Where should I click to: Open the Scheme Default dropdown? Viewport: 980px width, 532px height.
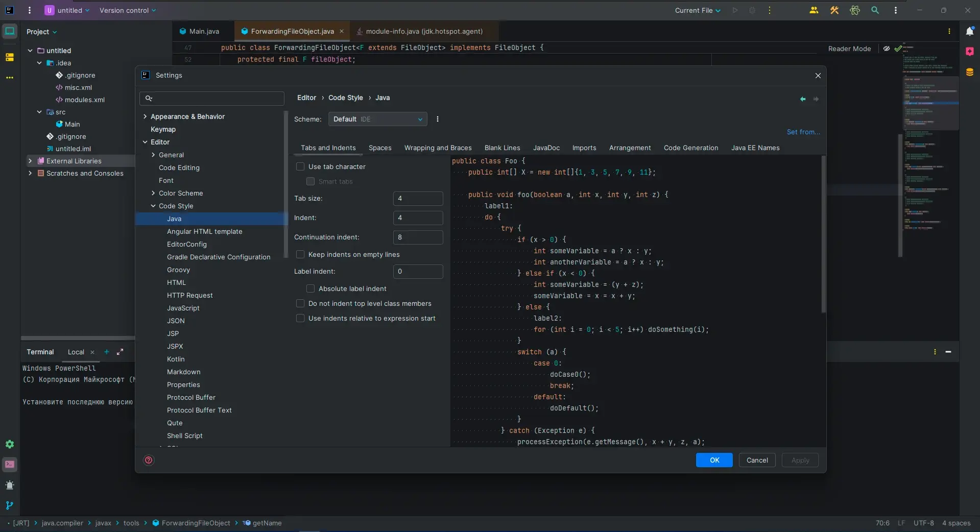click(377, 119)
